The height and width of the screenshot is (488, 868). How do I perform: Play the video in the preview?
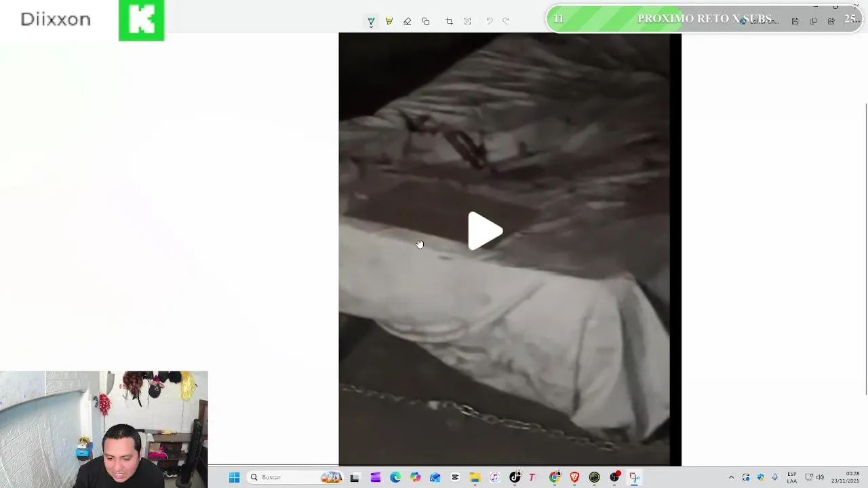(485, 231)
